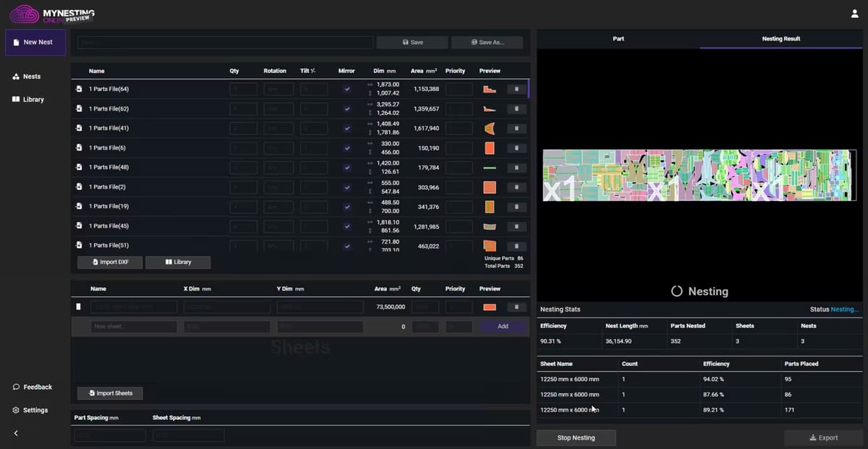Toggle Mirror for 1 Parts File(2)
This screenshot has width=868, height=449.
click(347, 187)
